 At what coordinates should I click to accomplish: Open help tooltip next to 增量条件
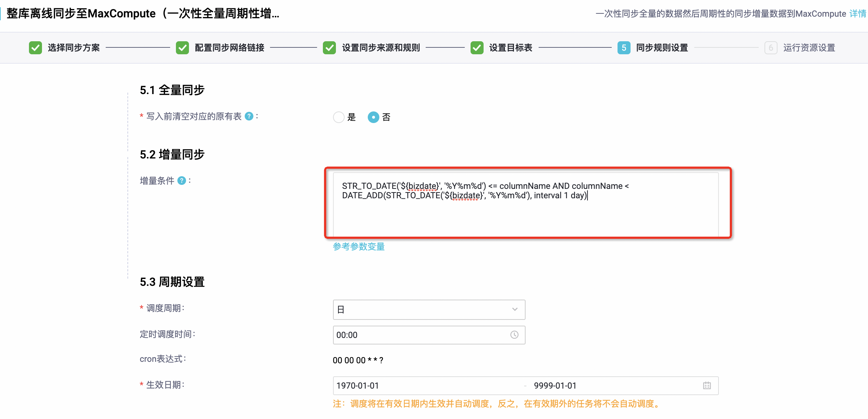[182, 181]
